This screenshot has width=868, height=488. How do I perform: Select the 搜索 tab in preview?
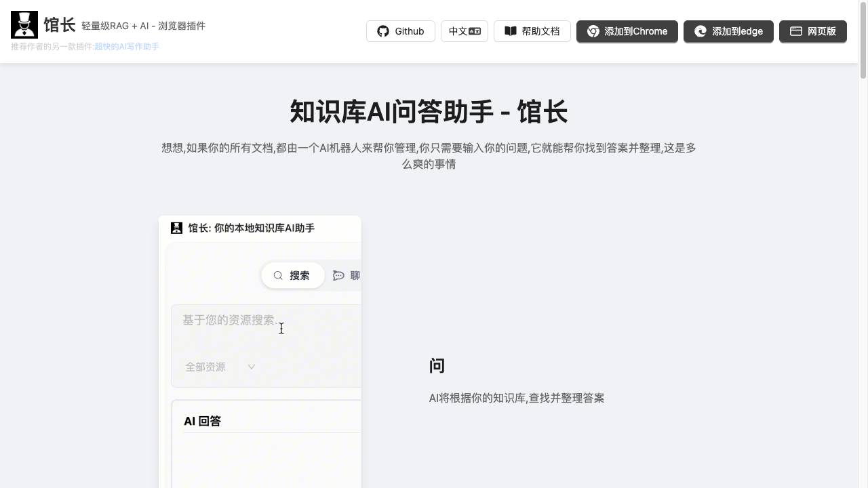(293, 275)
